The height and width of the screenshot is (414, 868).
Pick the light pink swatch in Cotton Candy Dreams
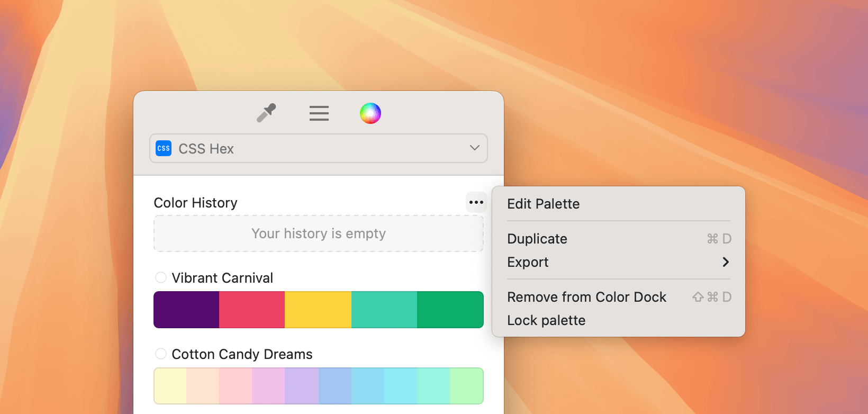pos(236,386)
